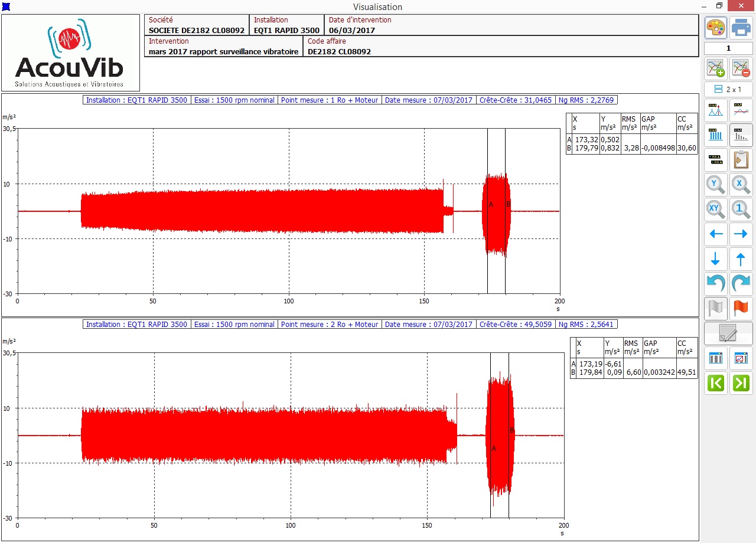The width and height of the screenshot is (756, 543).
Task: Click the printer icon to print
Action: pos(741,27)
